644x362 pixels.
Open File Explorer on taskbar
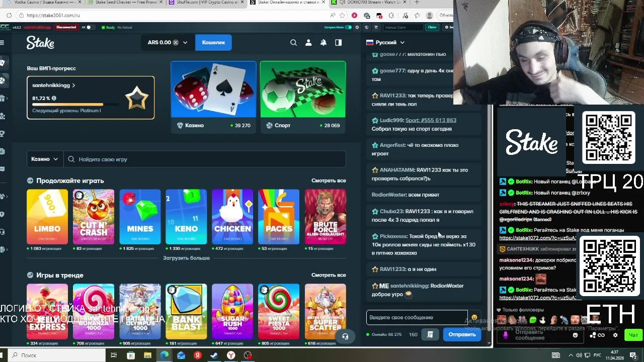tap(147, 355)
